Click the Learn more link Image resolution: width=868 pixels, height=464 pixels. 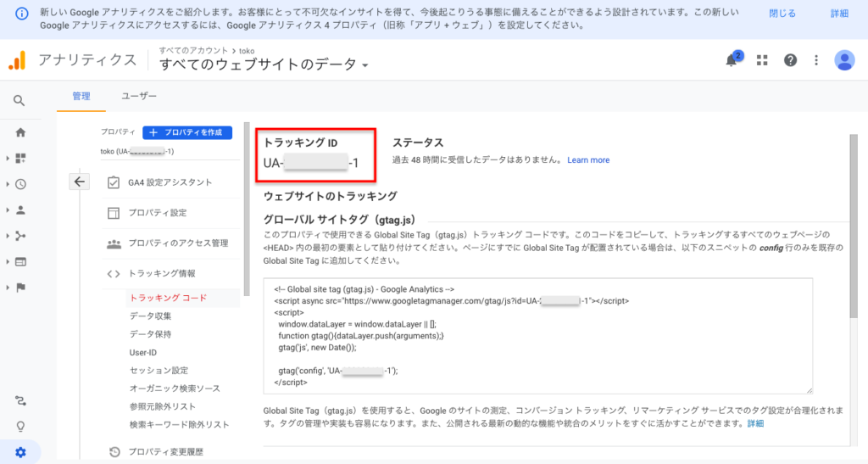point(588,160)
